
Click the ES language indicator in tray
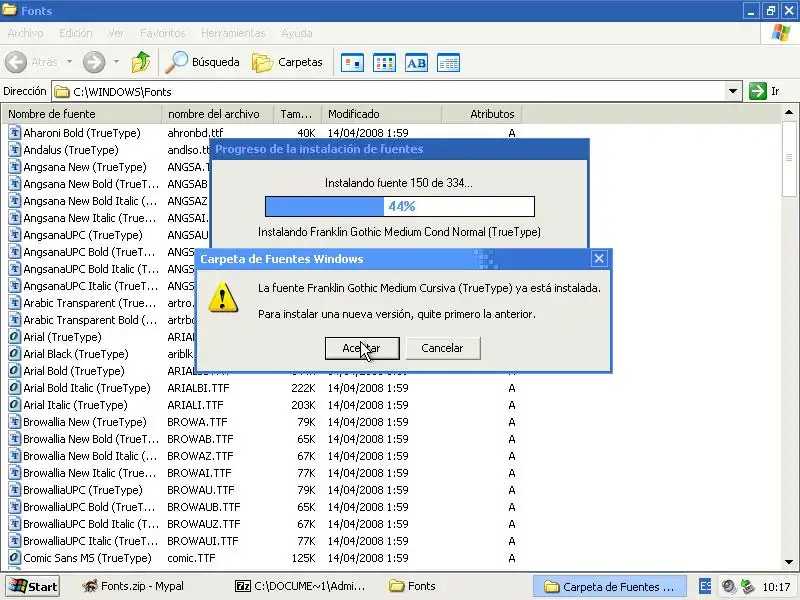[705, 586]
